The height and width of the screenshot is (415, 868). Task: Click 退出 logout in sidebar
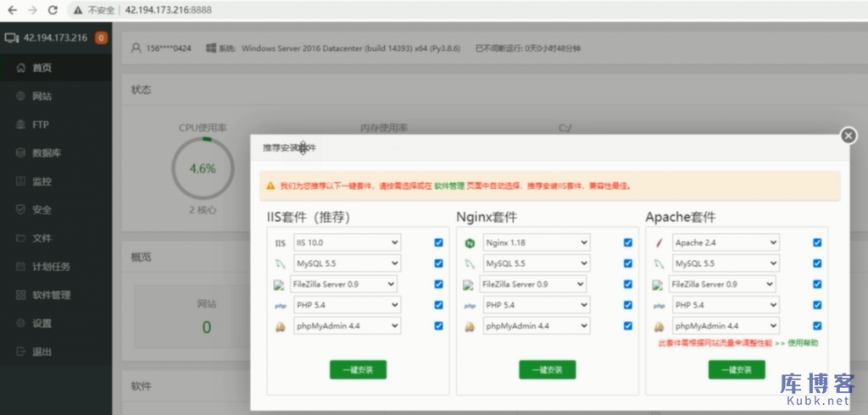coord(56,352)
